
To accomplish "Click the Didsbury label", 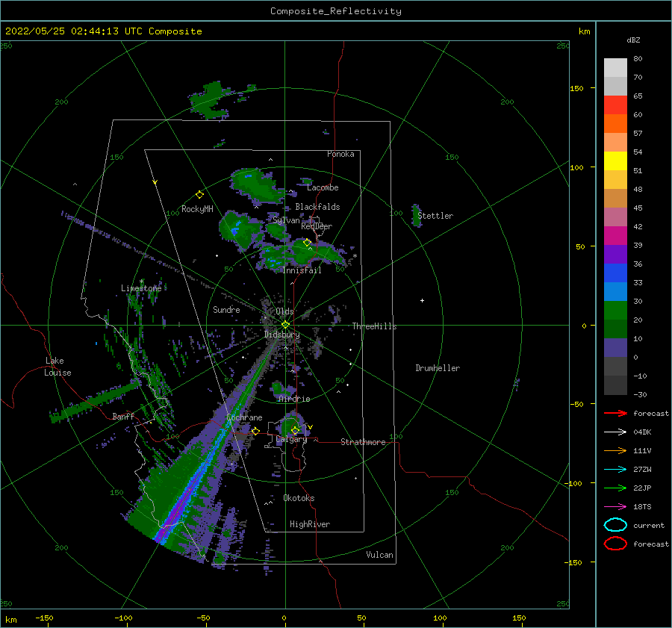I will point(282,335).
